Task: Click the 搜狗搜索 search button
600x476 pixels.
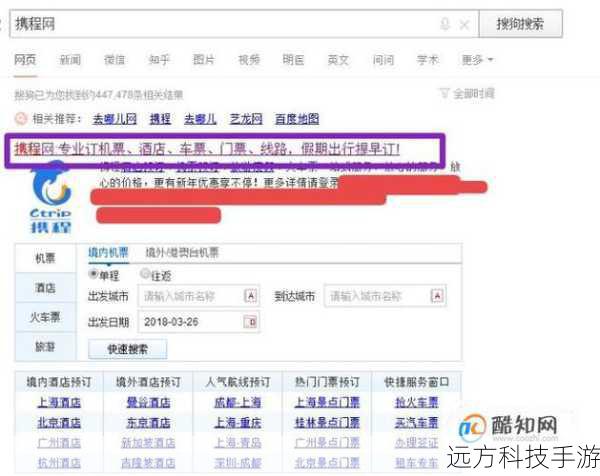Action: pos(520,24)
